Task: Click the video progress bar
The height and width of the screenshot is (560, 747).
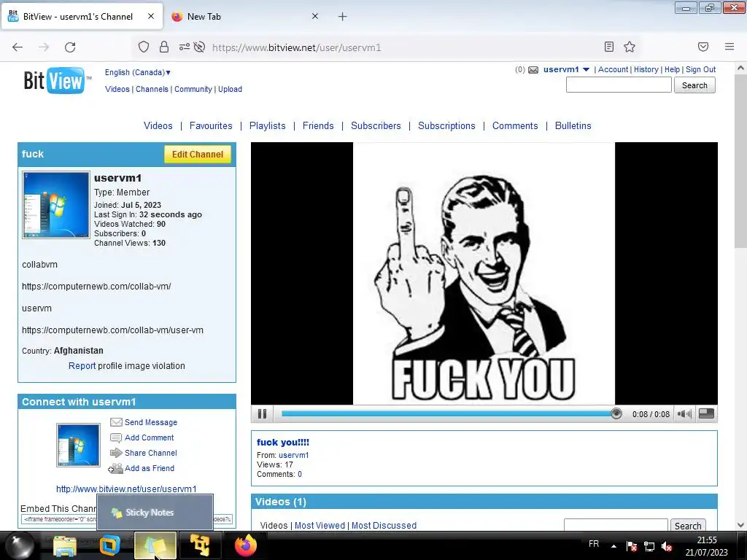Action: point(448,414)
